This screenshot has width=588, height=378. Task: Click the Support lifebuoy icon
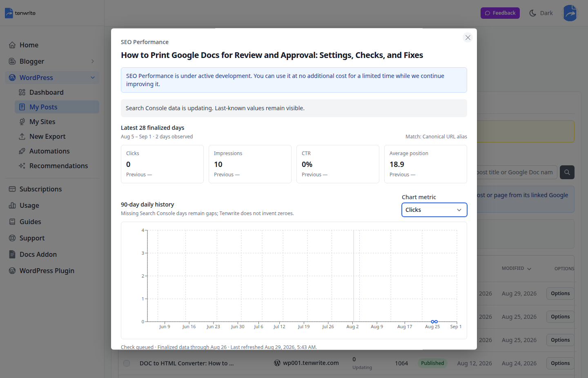pyautogui.click(x=12, y=238)
